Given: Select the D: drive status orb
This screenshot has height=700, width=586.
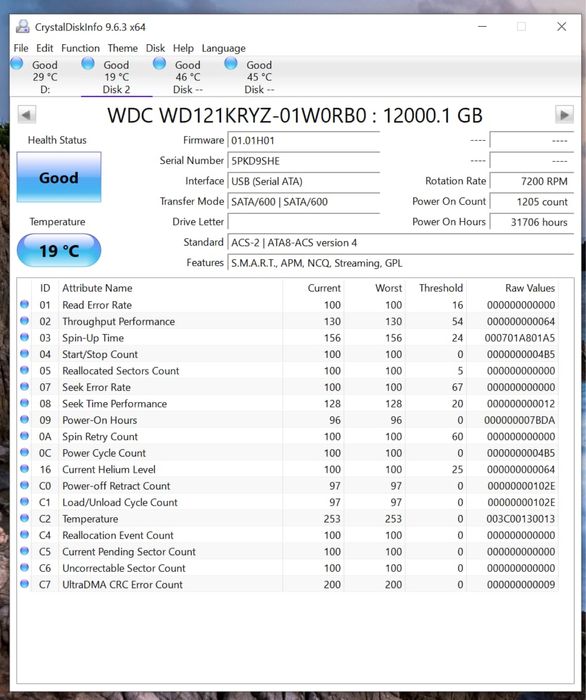Looking at the screenshot, I should pos(17,63).
